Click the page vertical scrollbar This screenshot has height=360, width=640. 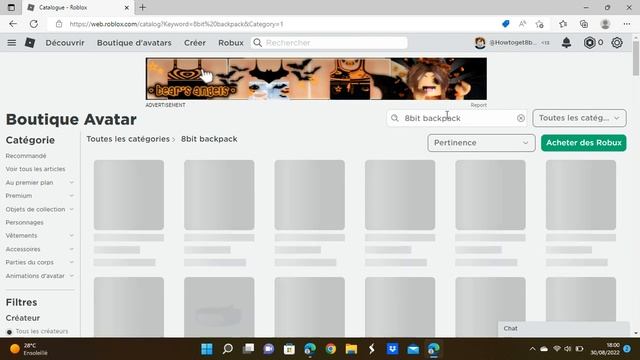pyautogui.click(x=636, y=57)
